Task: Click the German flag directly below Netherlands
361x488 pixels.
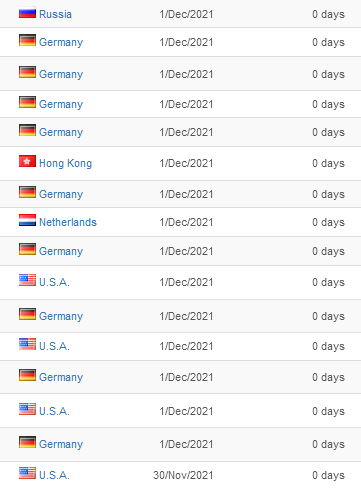Action: point(27,249)
